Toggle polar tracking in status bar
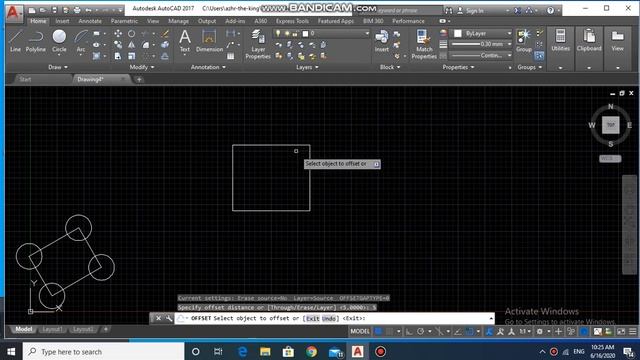Screen dimensions: 640x360 420,331
